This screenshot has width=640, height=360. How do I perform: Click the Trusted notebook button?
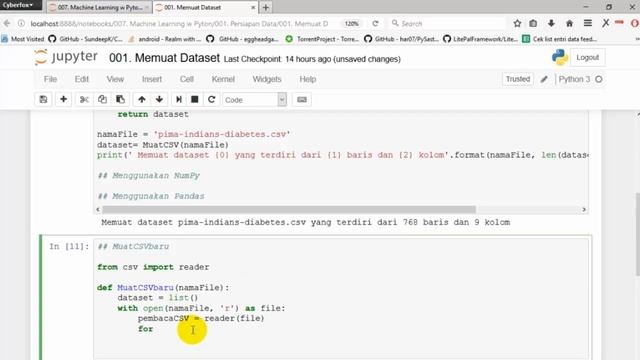point(518,79)
